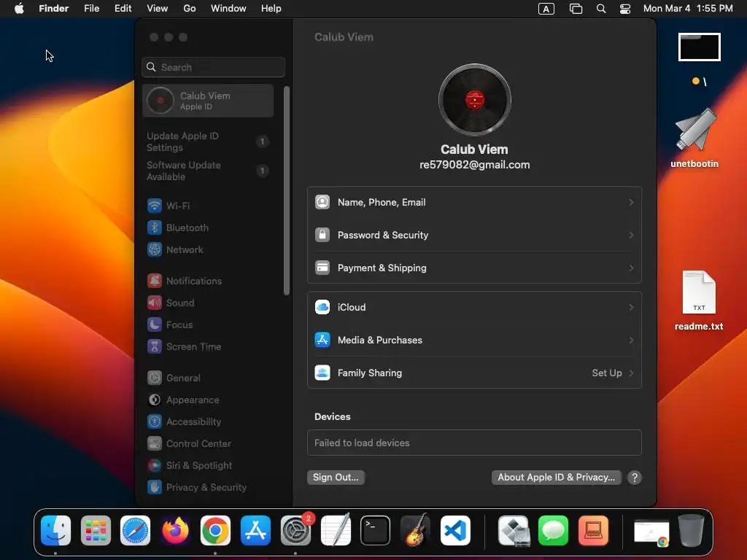Viewport: 747px width, 560px height.
Task: Open Control Center in menu bar
Action: (x=625, y=9)
